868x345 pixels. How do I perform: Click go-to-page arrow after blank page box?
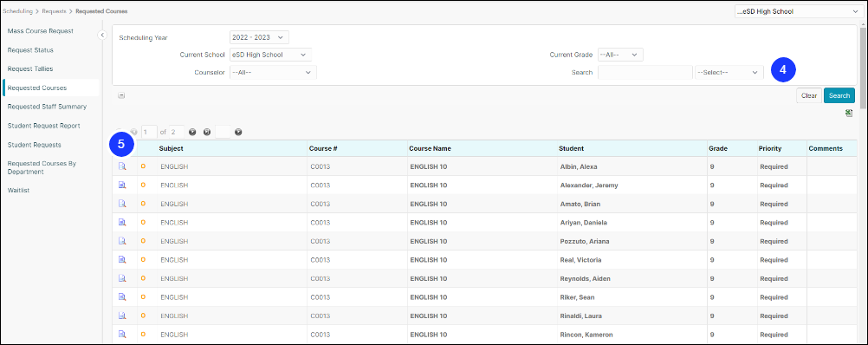pyautogui.click(x=238, y=133)
